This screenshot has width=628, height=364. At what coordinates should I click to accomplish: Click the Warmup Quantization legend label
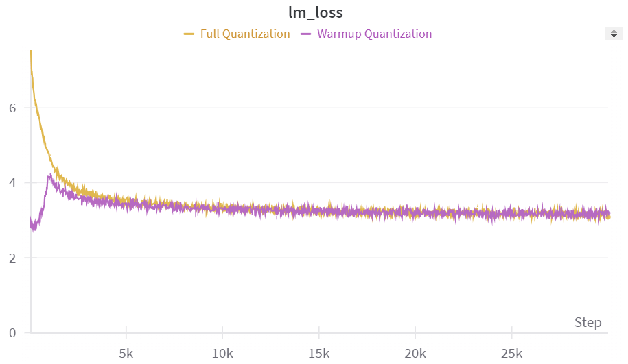tap(374, 34)
